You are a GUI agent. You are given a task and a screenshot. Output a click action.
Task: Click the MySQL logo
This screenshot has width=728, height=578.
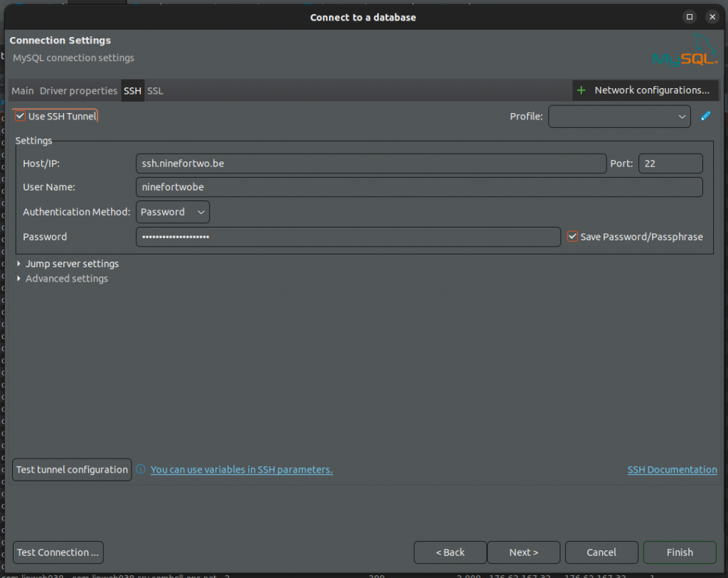click(685, 50)
